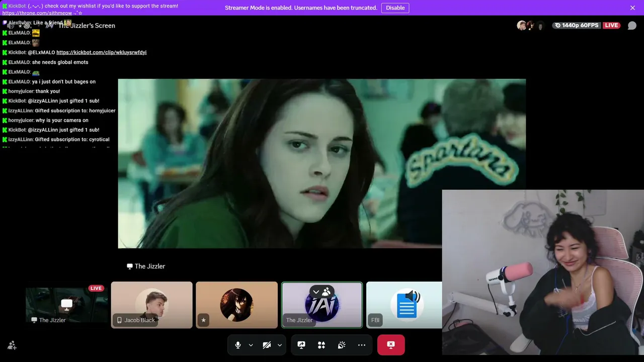The height and width of the screenshot is (362, 644).
Task: Click 'ya i just don't but bages on' message
Action: (63, 81)
